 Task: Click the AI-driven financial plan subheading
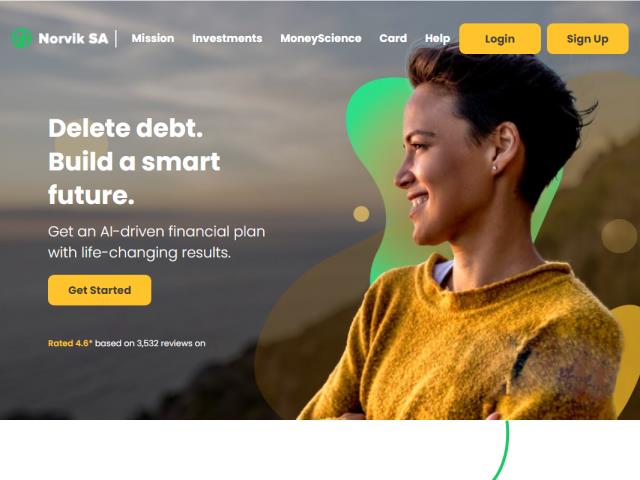[x=157, y=242]
